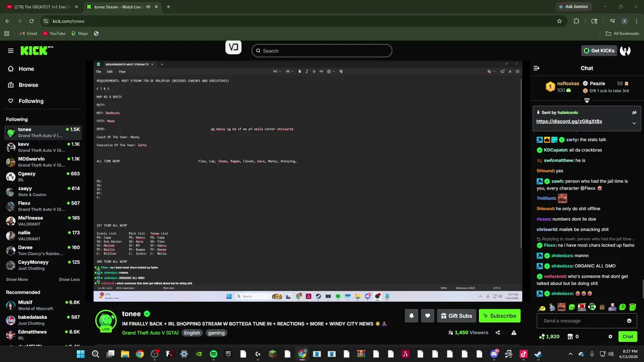Screen dimensions: 644x362
Task: Click the Kick logo
Action: [36, 50]
